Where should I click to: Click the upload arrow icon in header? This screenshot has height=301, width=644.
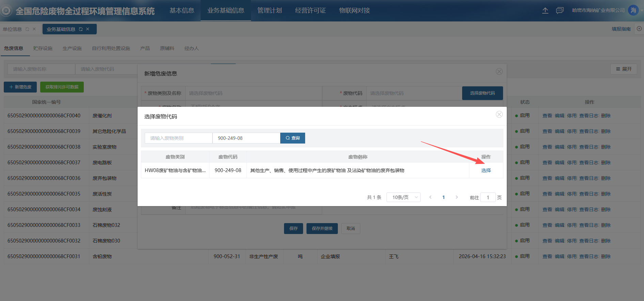point(545,11)
